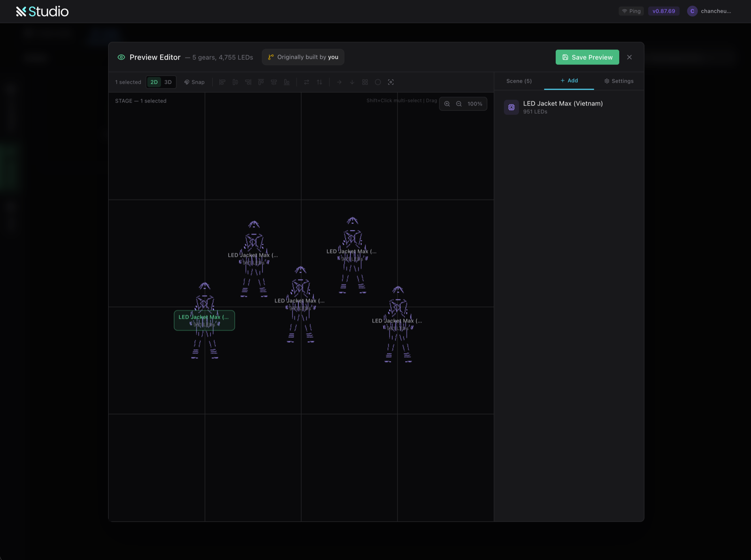751x560 pixels.
Task: Arrange gears in a vertical column
Action: 352,82
